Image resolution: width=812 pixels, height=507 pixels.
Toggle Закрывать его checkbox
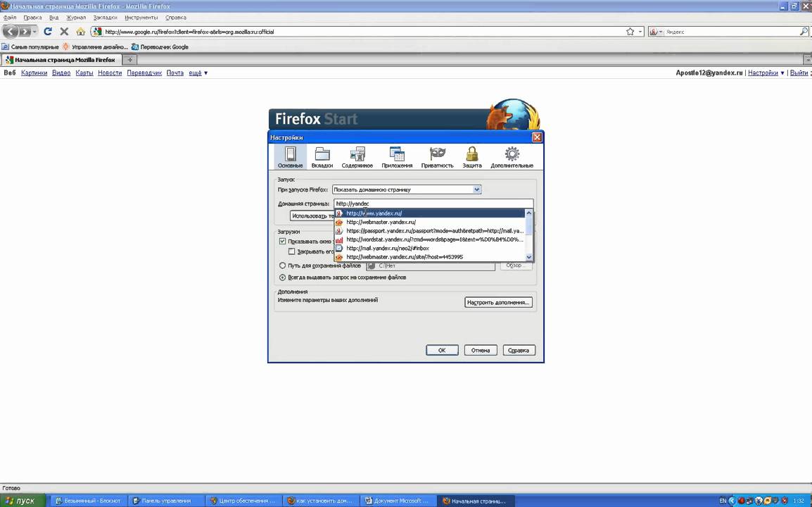pyautogui.click(x=291, y=251)
